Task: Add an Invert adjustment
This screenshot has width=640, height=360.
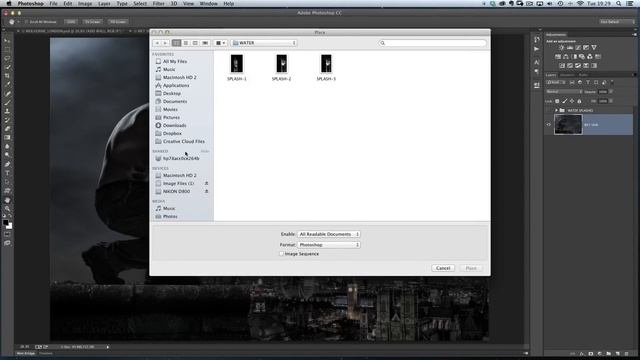Action: (562, 65)
